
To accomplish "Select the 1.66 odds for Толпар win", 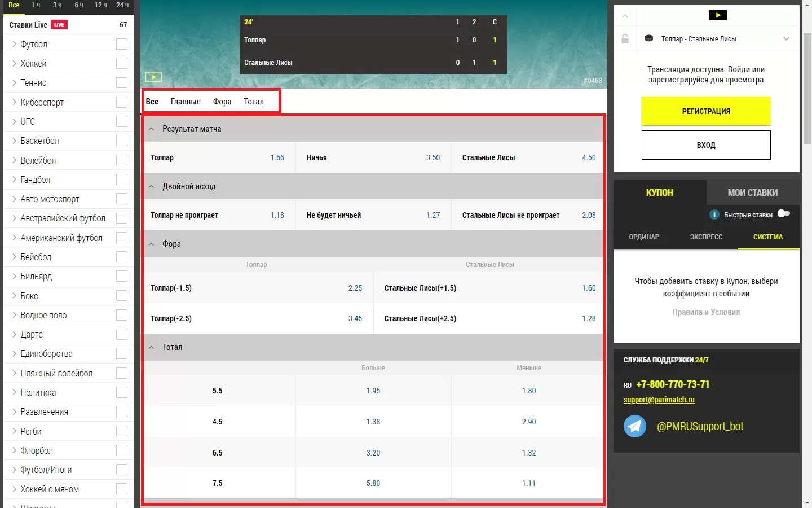I will pos(277,157).
